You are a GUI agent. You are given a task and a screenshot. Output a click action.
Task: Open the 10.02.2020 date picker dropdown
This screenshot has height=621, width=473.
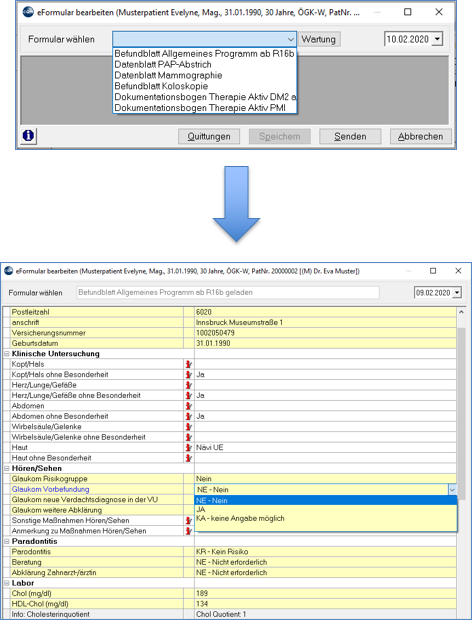(437, 39)
